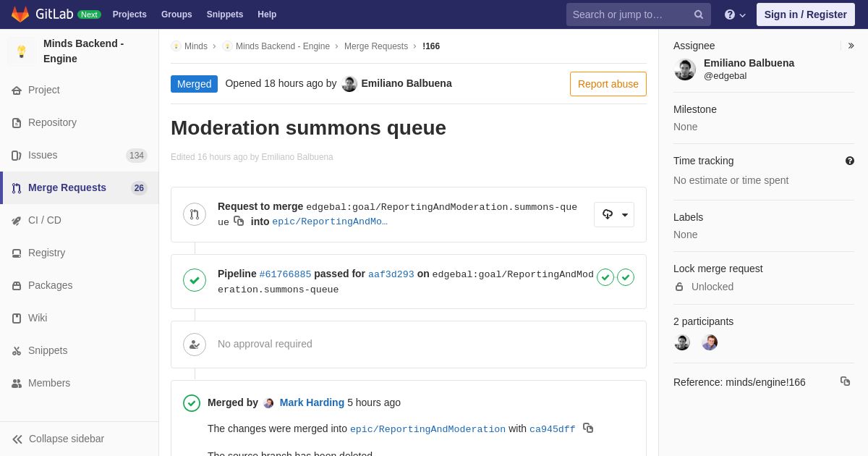Collapse right sidebar with double-arrow icon

(851, 46)
